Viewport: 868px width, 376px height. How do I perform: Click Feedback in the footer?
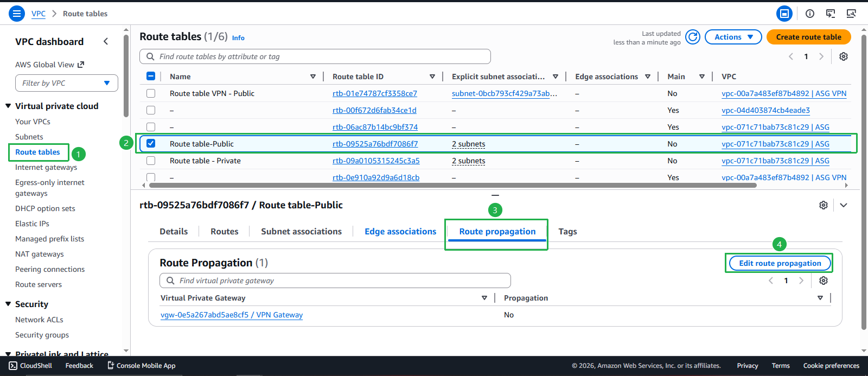click(x=79, y=366)
